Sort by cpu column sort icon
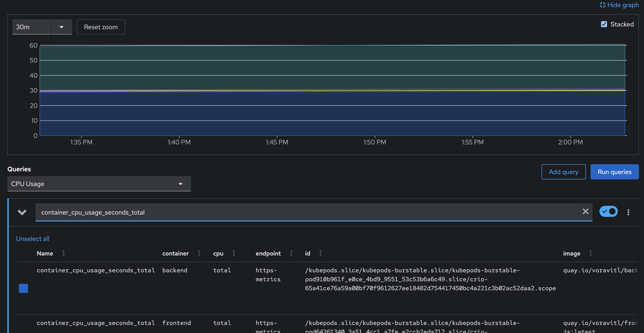This screenshot has height=333, width=644. (234, 253)
